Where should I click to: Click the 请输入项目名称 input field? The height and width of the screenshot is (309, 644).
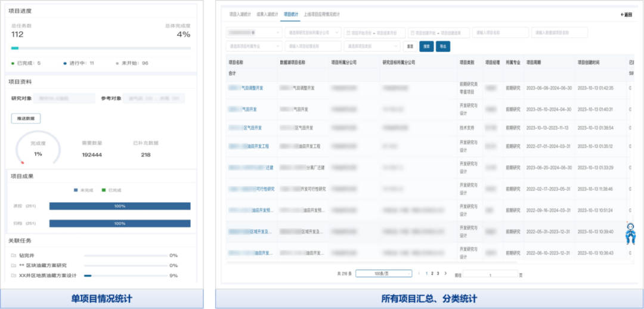coord(497,33)
